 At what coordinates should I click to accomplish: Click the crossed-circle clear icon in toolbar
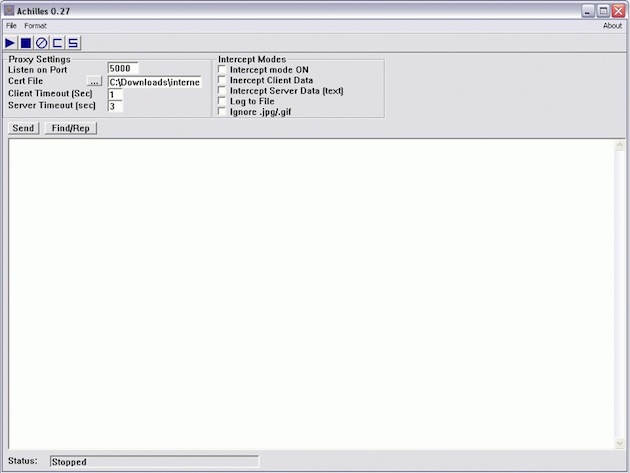(x=42, y=43)
